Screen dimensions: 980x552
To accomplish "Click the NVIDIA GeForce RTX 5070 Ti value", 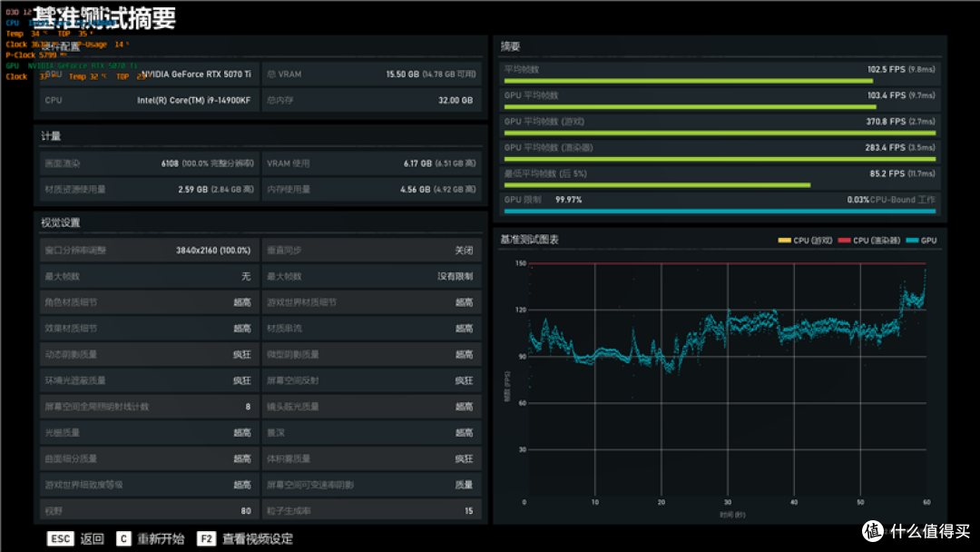I will [x=196, y=74].
